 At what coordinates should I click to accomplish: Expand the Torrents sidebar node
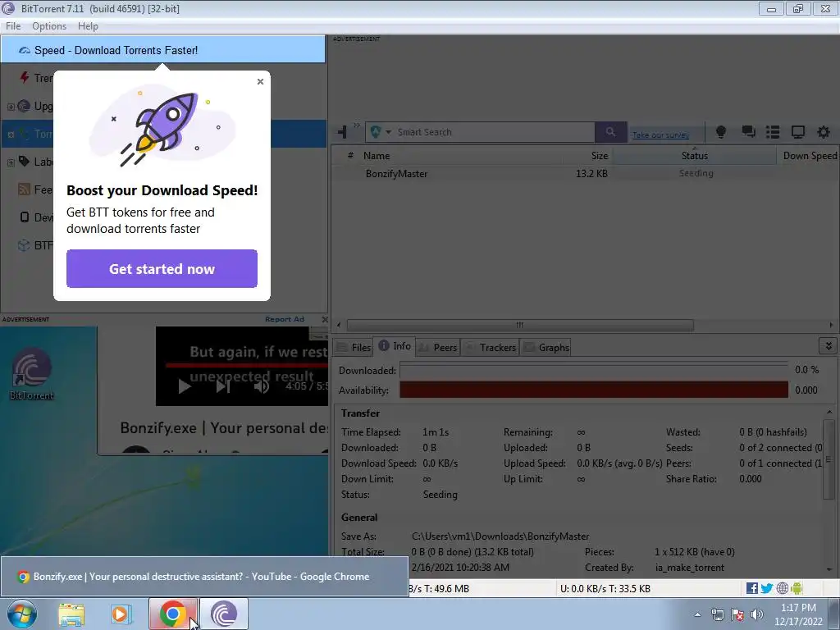(x=10, y=135)
